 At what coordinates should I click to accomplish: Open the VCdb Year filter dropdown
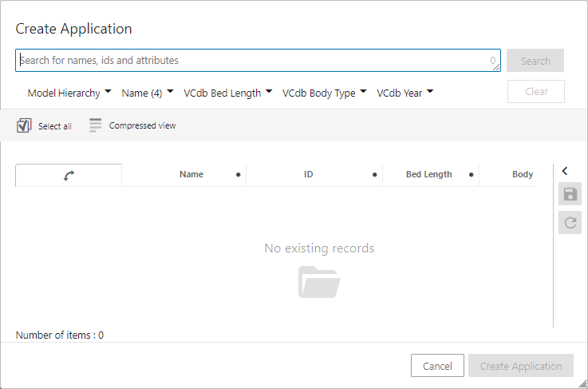[405, 93]
